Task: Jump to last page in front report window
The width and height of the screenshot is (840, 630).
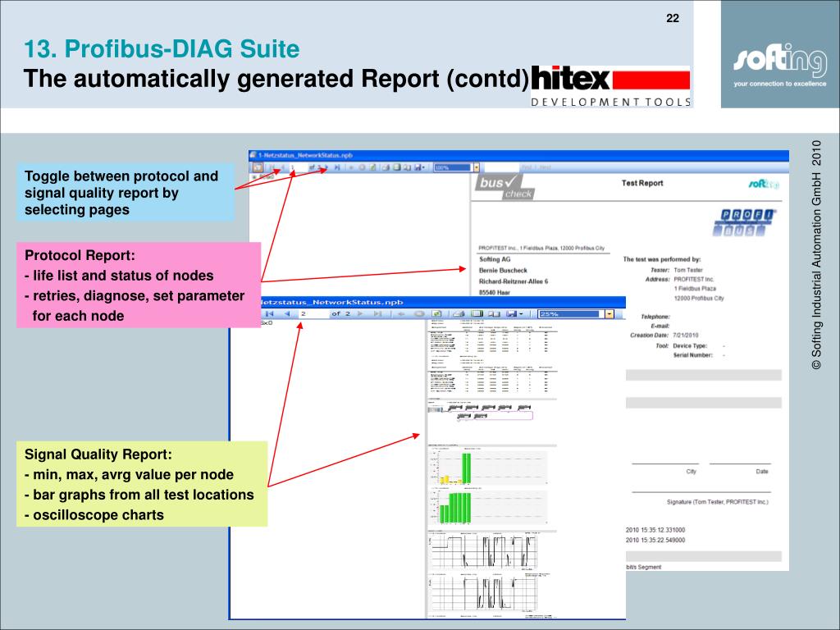Action: 377,313
